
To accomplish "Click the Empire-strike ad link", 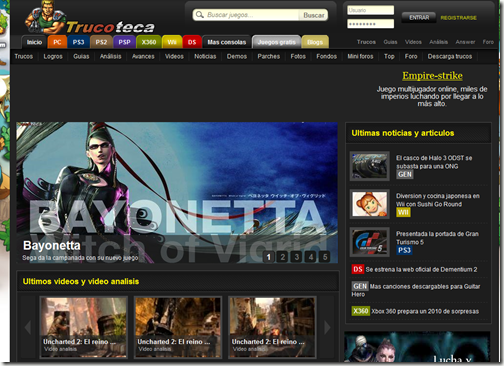I will 432,76.
